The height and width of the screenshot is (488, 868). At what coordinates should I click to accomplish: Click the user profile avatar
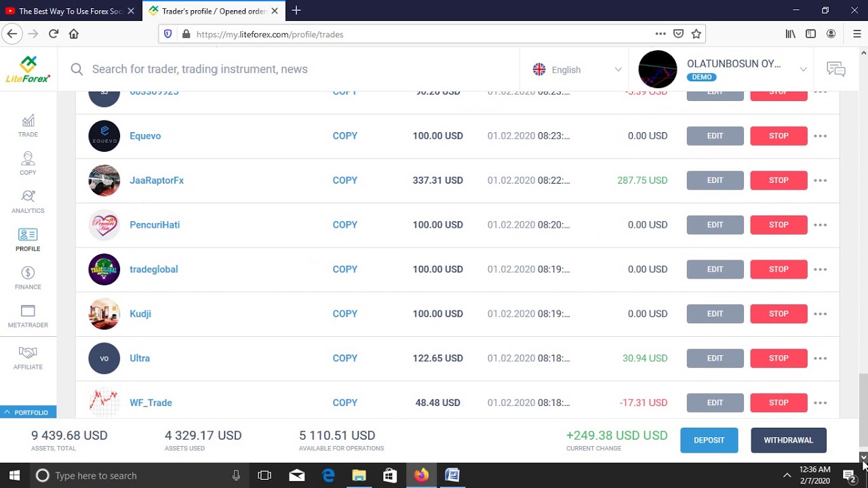click(x=658, y=69)
